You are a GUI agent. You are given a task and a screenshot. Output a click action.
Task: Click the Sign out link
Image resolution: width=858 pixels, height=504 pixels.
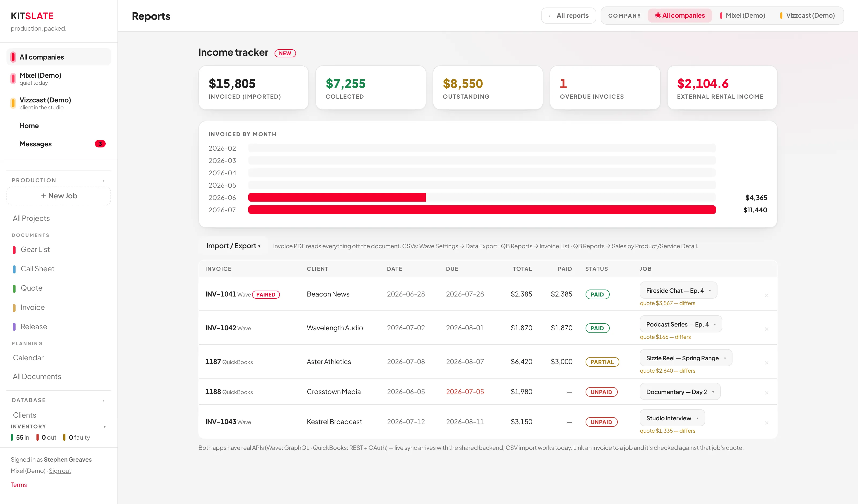(x=60, y=471)
